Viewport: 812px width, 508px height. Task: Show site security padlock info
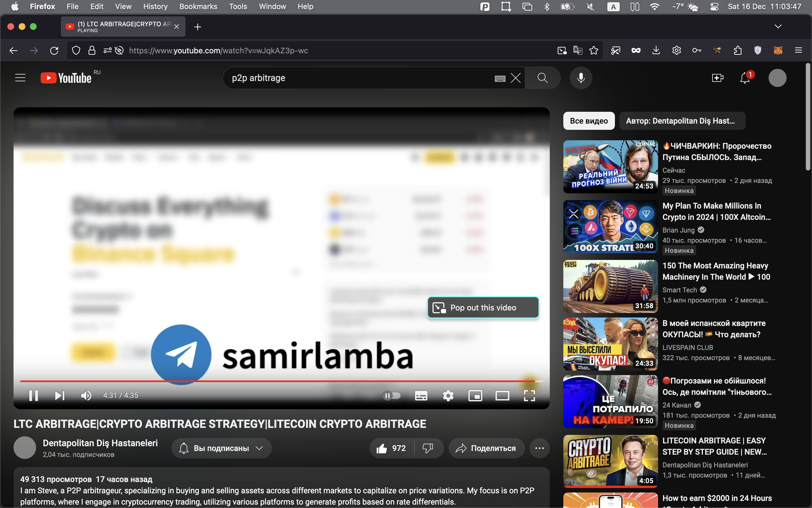click(x=92, y=51)
